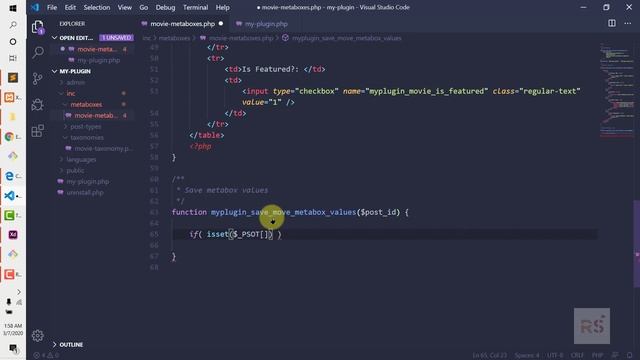The image size is (640, 360).
Task: Click Ln 65, Col 23 cursor position indicator
Action: coord(489,356)
